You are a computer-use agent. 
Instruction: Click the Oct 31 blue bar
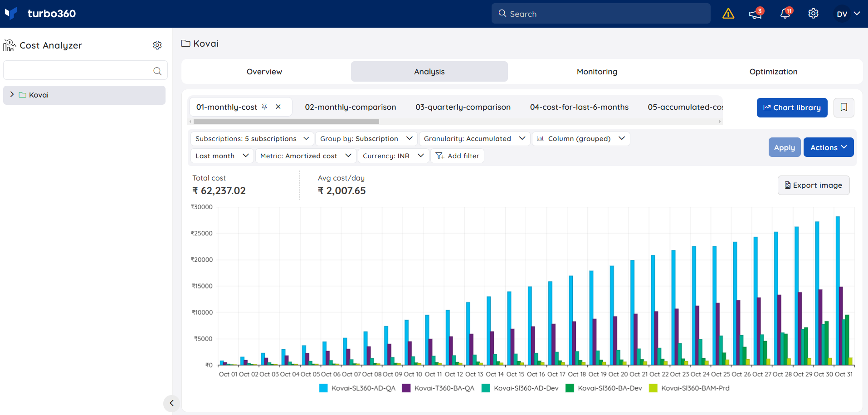(x=838, y=291)
